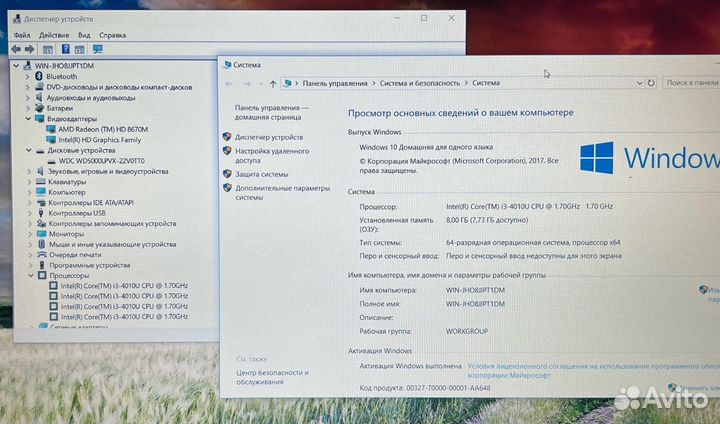The width and height of the screenshot is (720, 424).
Task: Click Панель управления breadcrumb in address bar
Action: [335, 83]
